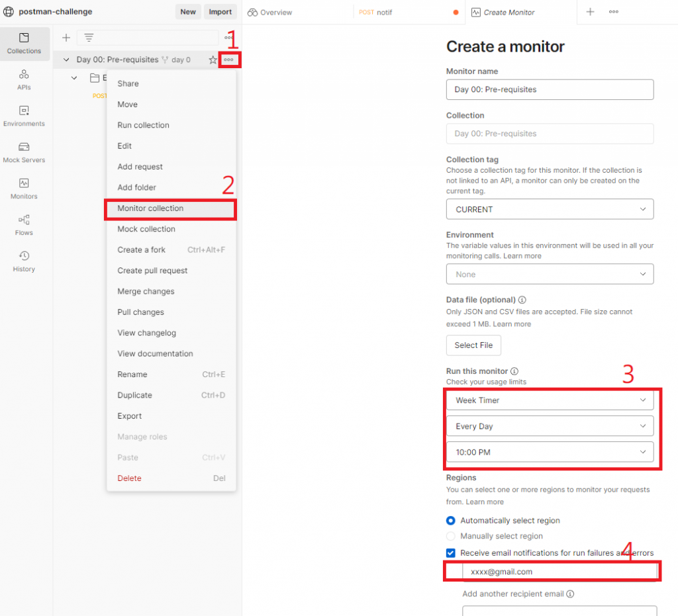Choose Share from the context menu
Screen dimensions: 678x616
tap(171, 83)
